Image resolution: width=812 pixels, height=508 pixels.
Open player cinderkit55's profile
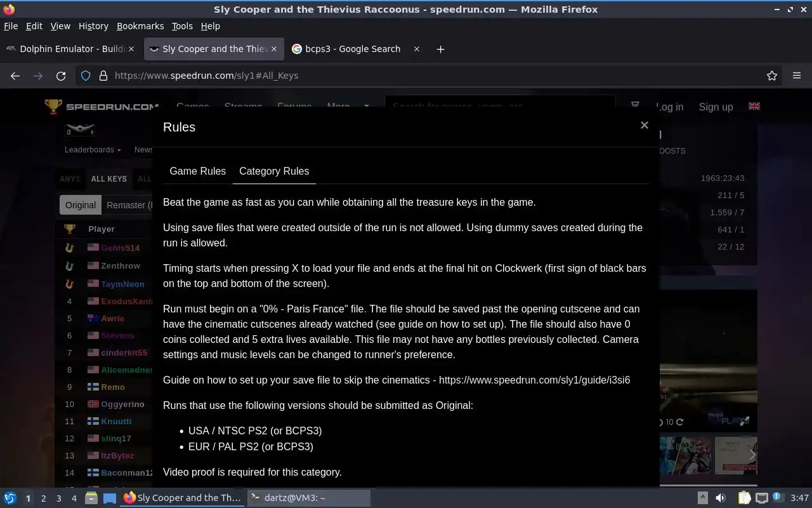(124, 352)
